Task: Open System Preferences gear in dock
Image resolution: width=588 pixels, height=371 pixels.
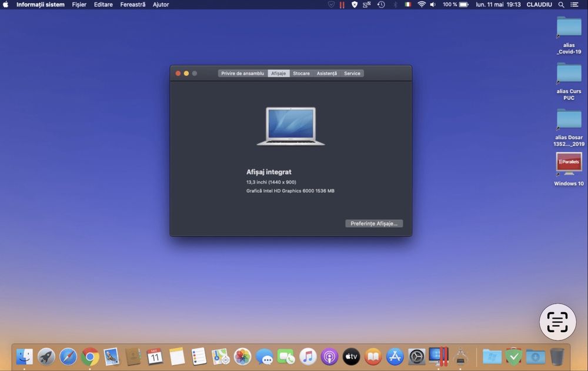Action: coord(416,356)
